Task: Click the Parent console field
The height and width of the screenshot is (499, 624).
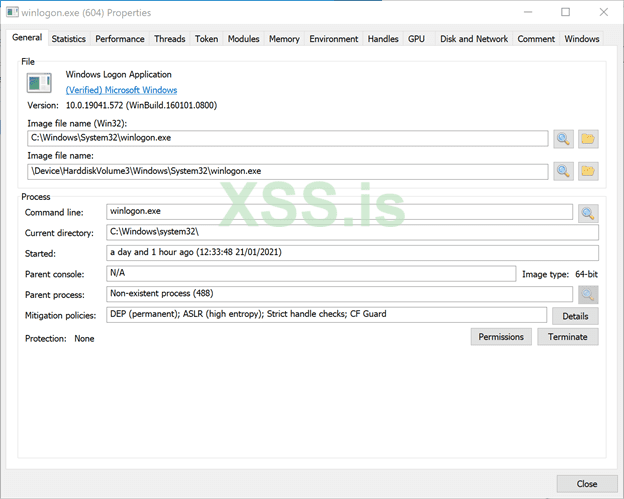Action: click(x=311, y=274)
